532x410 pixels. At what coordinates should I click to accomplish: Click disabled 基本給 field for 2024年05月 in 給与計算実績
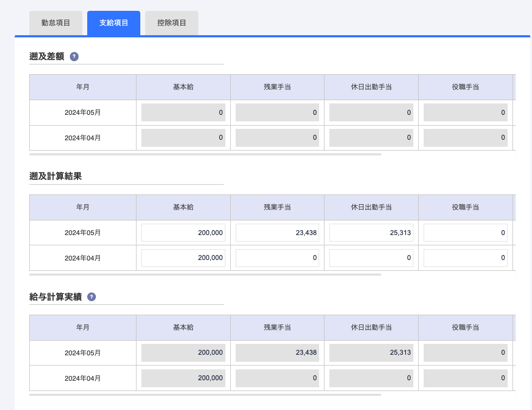point(183,353)
